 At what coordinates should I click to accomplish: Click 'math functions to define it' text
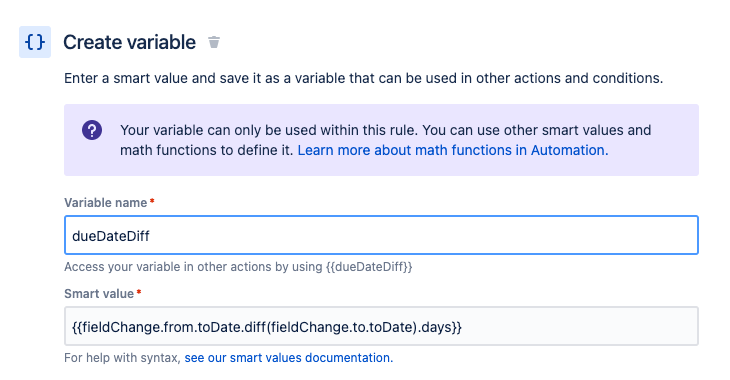pyautogui.click(x=207, y=150)
